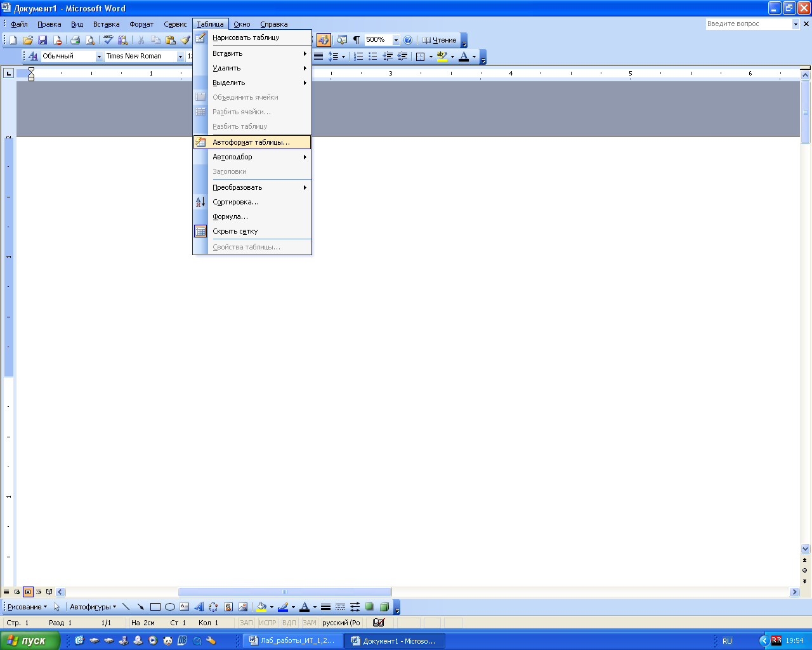Paste with the clipboard icon

click(171, 40)
